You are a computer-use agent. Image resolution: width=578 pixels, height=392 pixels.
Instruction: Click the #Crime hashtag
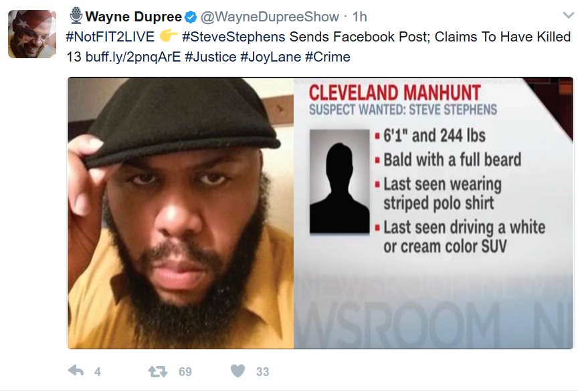click(328, 57)
